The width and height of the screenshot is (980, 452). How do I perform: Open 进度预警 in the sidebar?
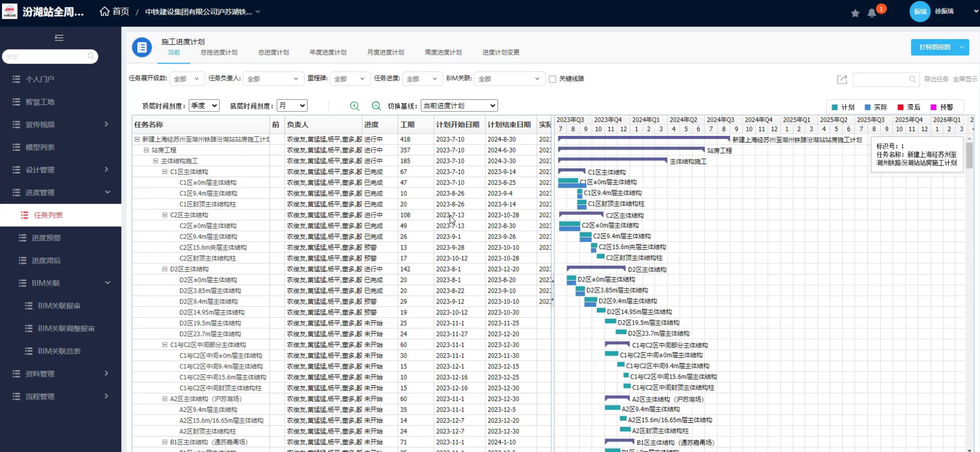click(x=46, y=238)
